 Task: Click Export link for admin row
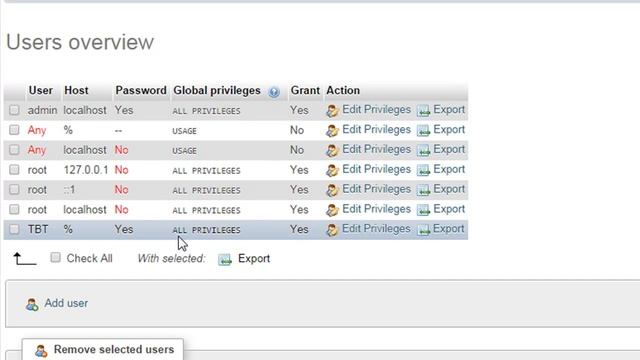coord(449,110)
